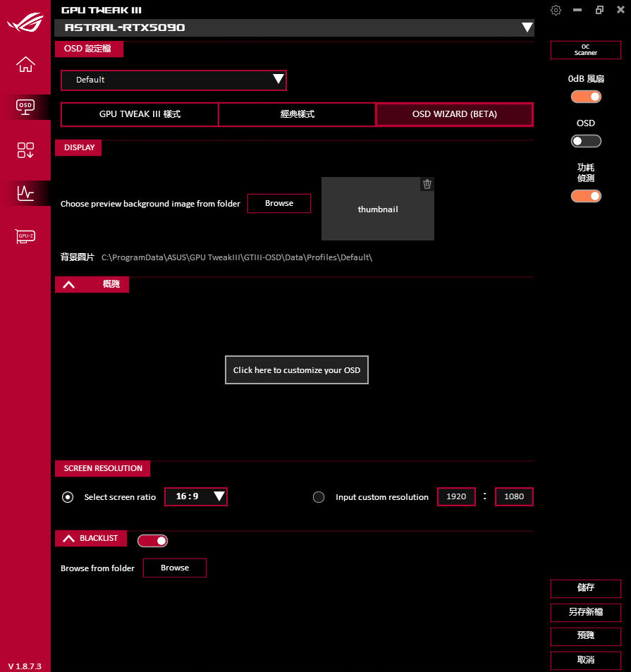Click the OSD 設定檔 header label

tap(89, 49)
